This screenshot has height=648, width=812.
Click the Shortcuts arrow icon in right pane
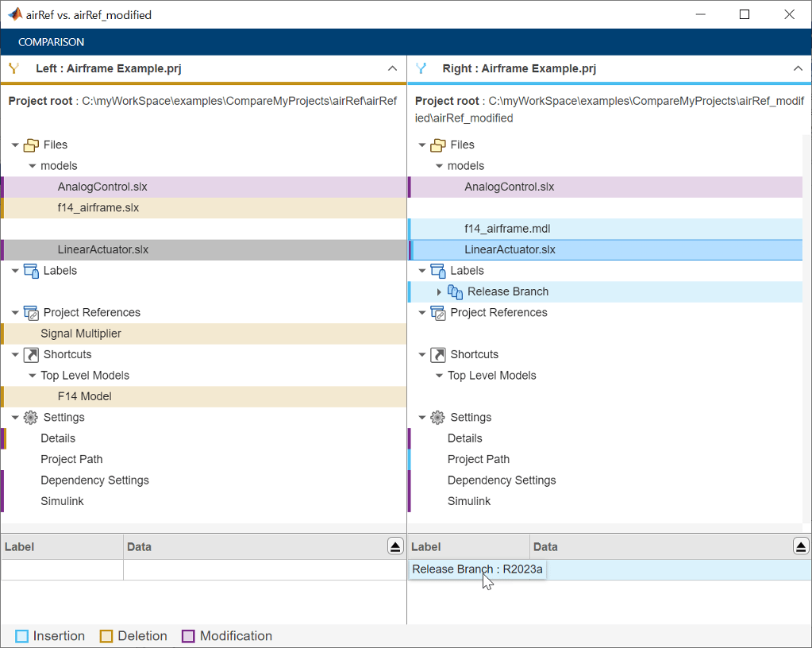pos(438,355)
